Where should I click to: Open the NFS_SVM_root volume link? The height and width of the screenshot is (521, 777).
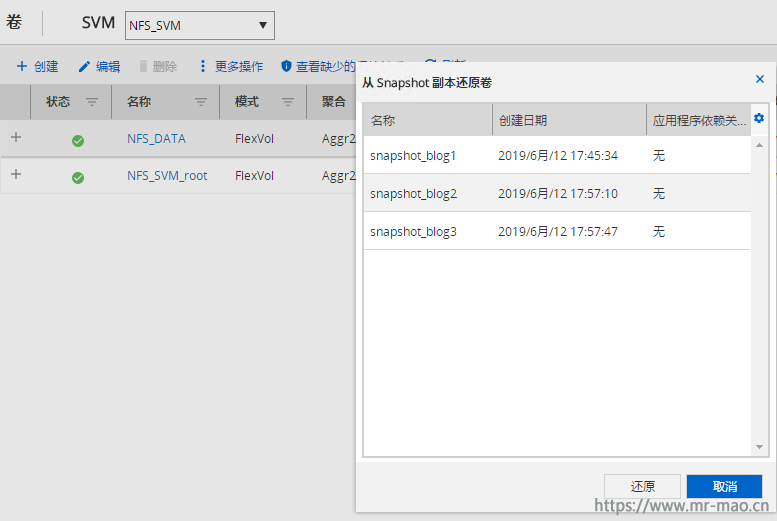(167, 175)
